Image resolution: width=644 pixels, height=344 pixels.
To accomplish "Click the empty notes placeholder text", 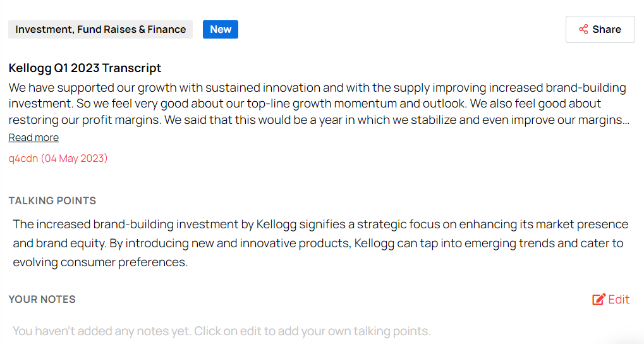I will pyautogui.click(x=221, y=331).
